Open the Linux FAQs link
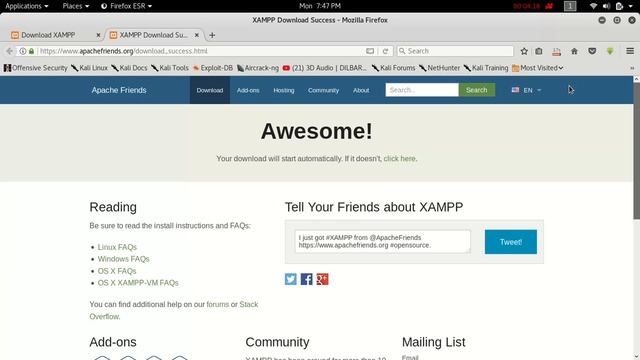 [x=117, y=247]
